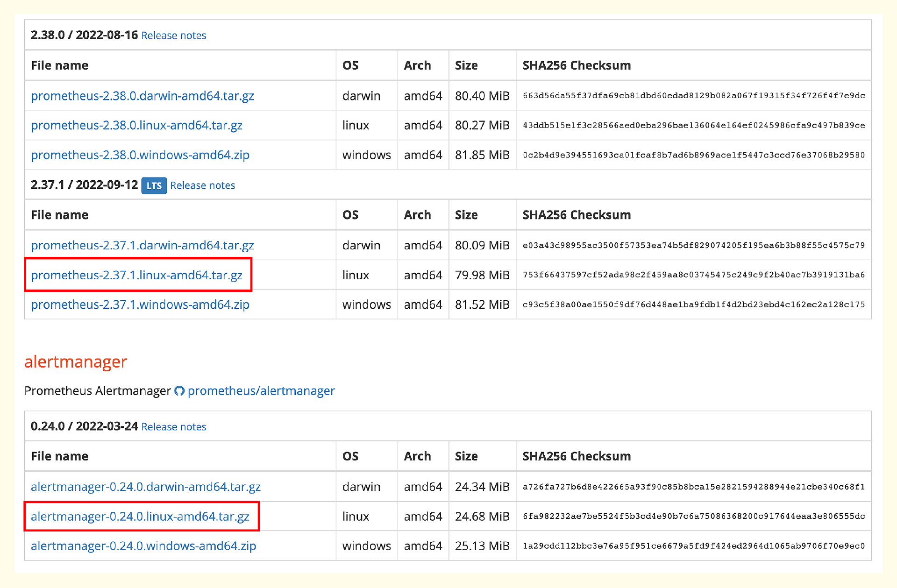
Task: Click the 81.85 MiB size cell
Action: pyautogui.click(x=482, y=155)
